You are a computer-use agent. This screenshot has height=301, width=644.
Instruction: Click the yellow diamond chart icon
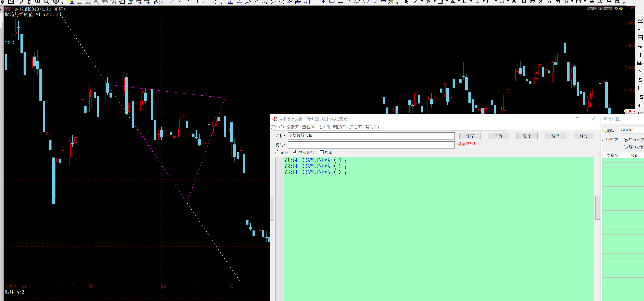pyautogui.click(x=621, y=8)
